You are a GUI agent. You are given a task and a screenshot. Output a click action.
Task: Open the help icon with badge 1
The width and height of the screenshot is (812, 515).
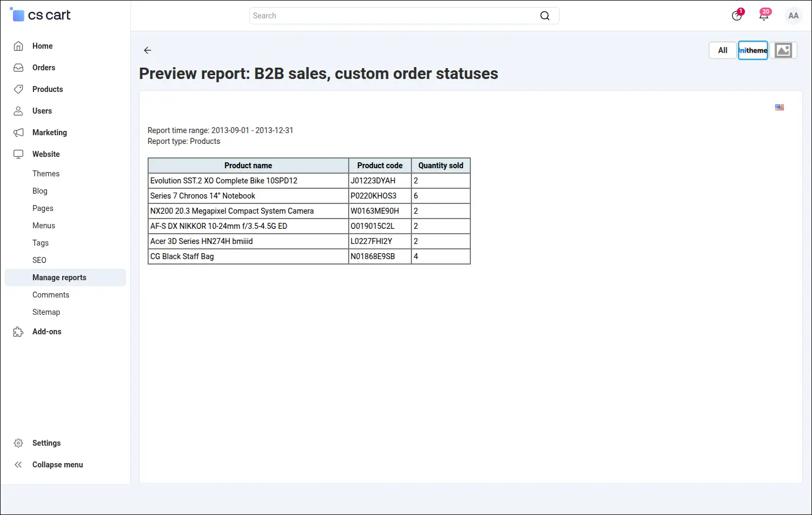737,16
